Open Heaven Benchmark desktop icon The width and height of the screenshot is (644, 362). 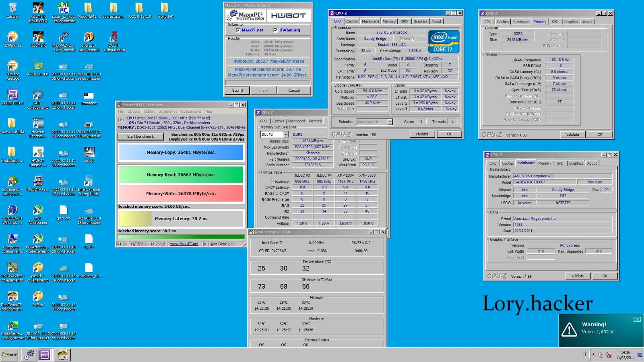coord(38,128)
